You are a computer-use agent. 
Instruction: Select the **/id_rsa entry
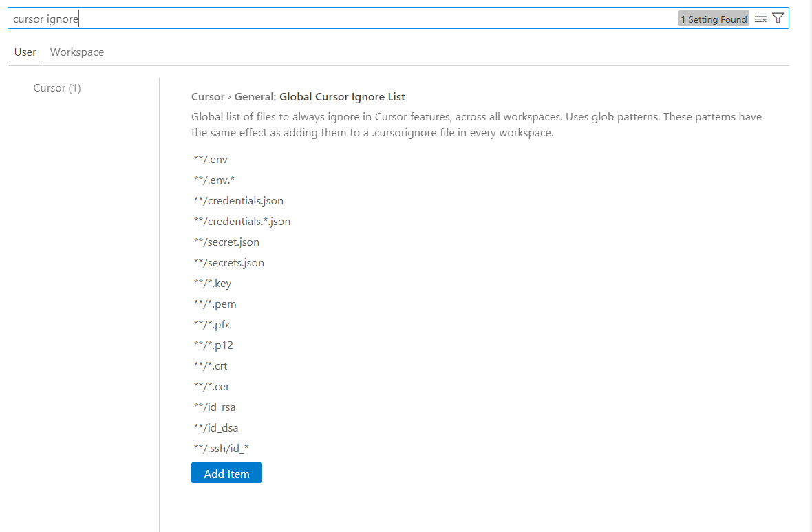point(215,407)
